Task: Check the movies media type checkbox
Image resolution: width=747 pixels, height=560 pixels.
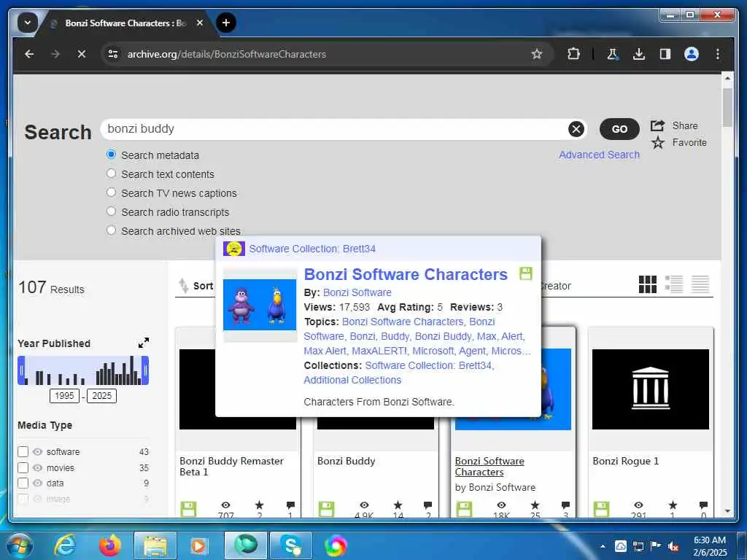Action: point(23,467)
